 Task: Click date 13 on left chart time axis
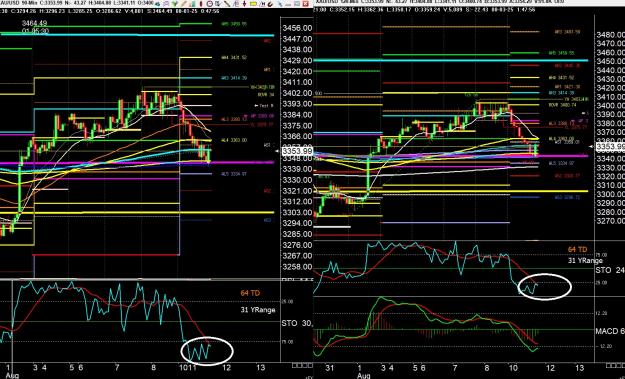pos(260,367)
